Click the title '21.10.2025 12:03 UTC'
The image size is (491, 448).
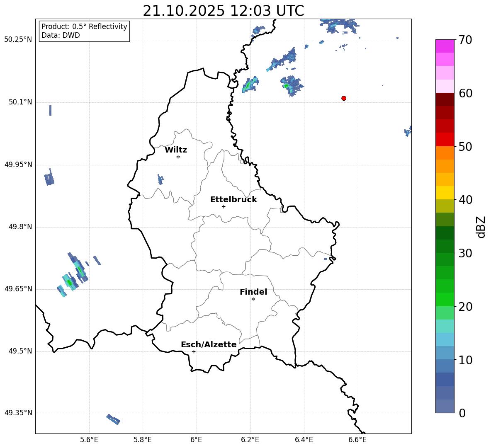(224, 11)
